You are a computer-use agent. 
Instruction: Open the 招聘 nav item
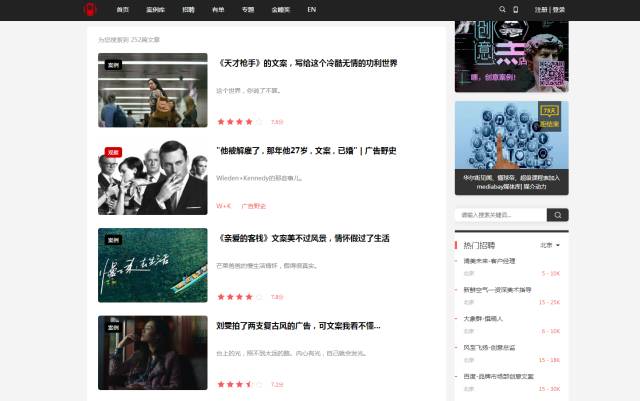pyautogui.click(x=188, y=9)
